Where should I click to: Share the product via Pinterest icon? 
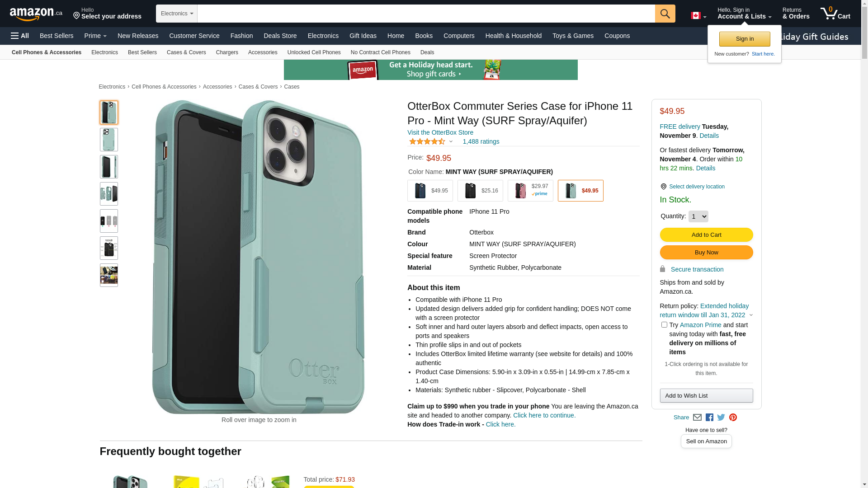coord(733,418)
